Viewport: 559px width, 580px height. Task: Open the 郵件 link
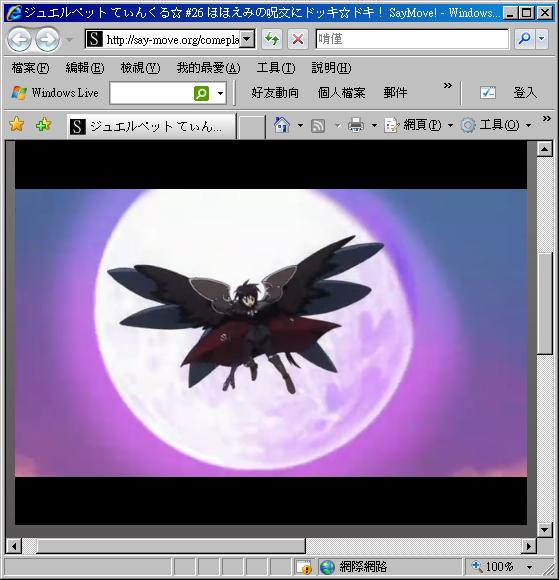tap(395, 93)
